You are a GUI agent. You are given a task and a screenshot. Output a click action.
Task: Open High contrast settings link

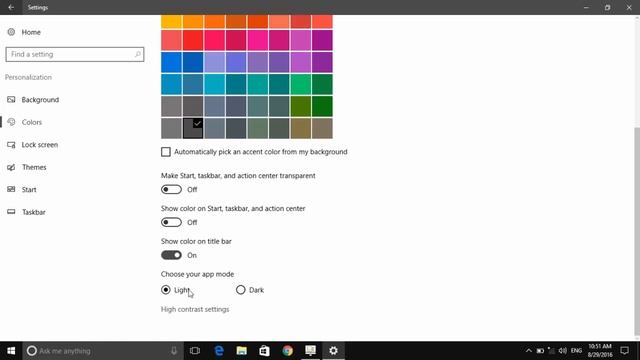click(195, 309)
